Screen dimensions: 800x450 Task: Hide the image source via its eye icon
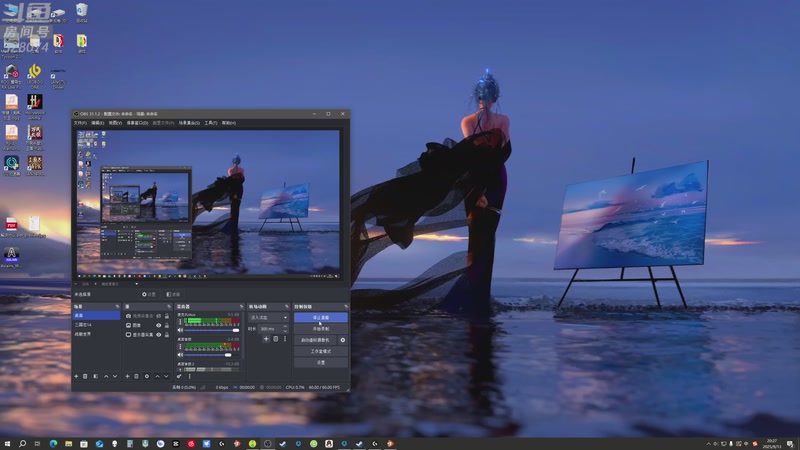pyautogui.click(x=159, y=326)
